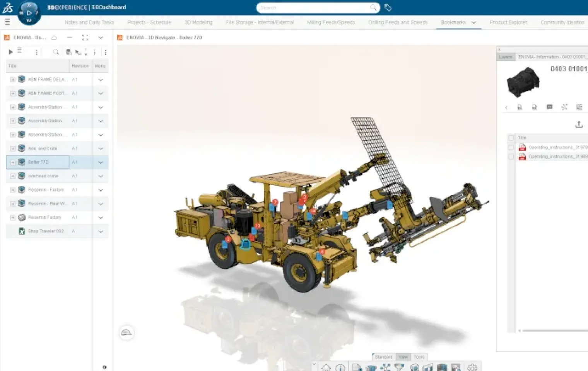Image resolution: width=588 pixels, height=371 pixels.
Task: Click the information icon in bottom toolbar
Action: tap(340, 367)
